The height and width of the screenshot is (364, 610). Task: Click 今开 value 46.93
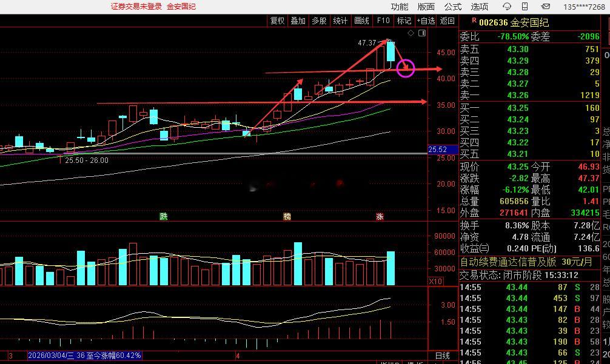coord(589,167)
